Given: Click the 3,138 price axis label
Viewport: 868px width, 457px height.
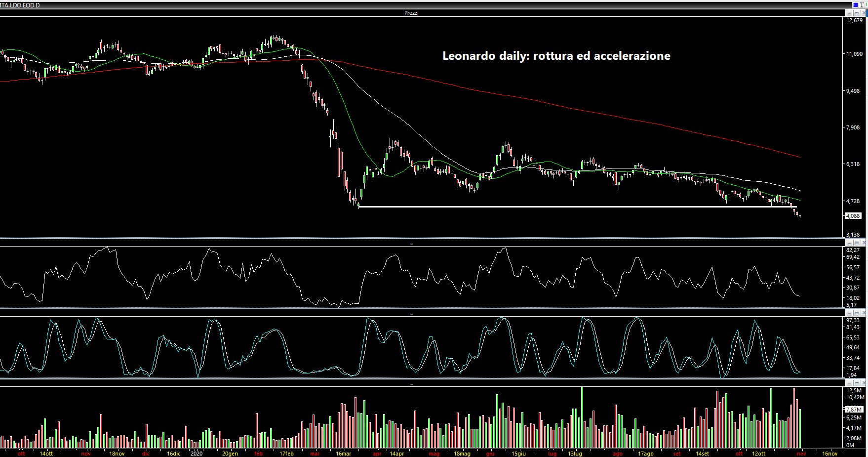Looking at the screenshot, I should pyautogui.click(x=854, y=235).
